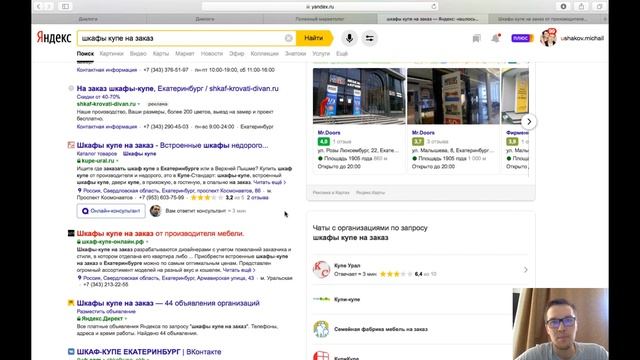The image size is (640, 360).
Task: Click the Yandex logo
Action: tap(54, 38)
